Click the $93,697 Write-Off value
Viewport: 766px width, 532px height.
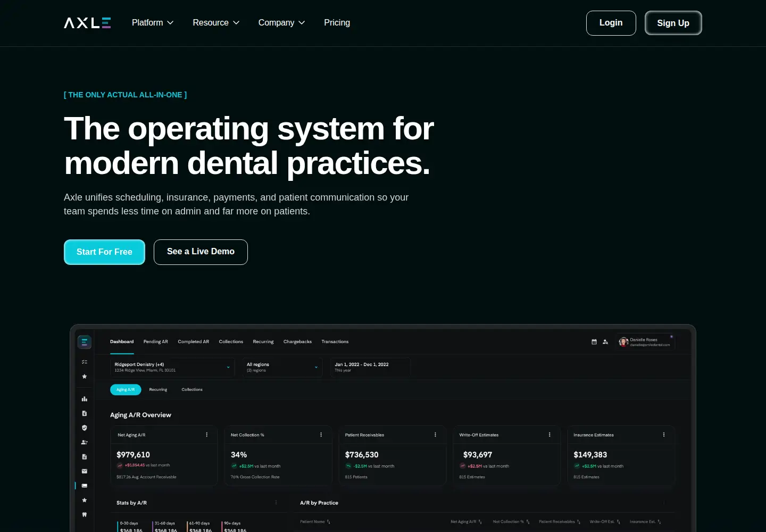478,455
